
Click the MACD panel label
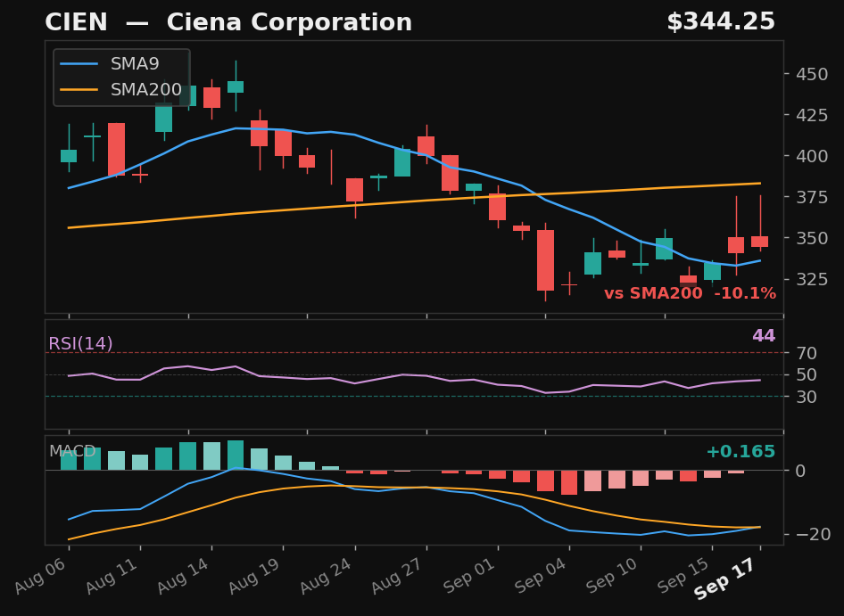click(x=72, y=451)
